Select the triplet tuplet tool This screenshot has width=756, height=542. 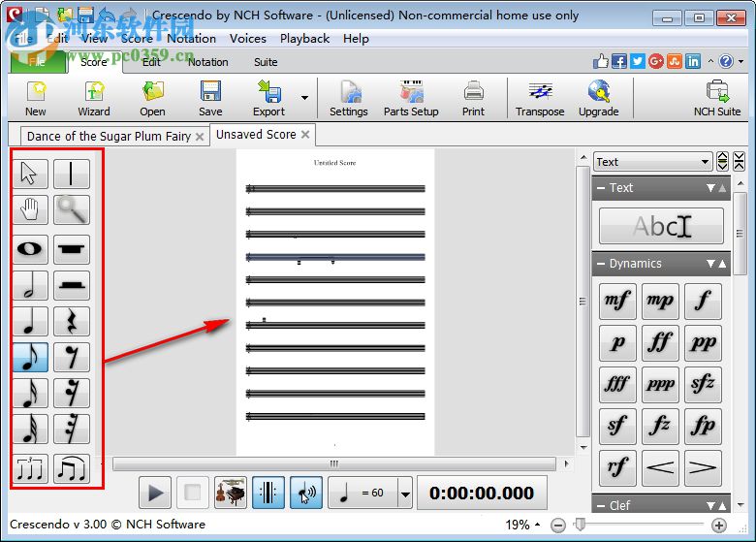tap(30, 468)
